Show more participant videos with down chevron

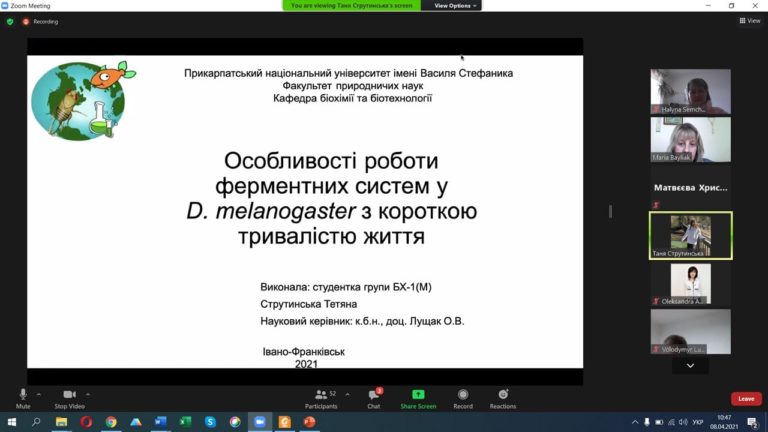[x=690, y=365]
